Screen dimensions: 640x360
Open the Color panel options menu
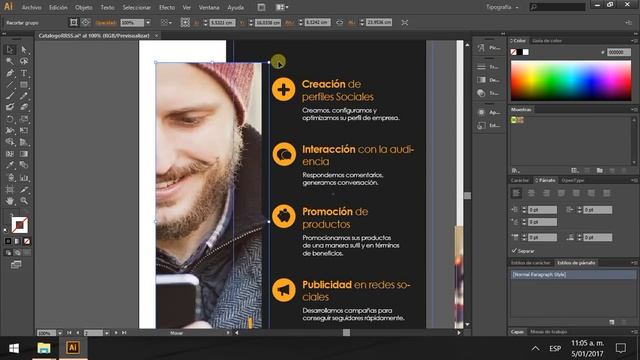[x=633, y=41]
